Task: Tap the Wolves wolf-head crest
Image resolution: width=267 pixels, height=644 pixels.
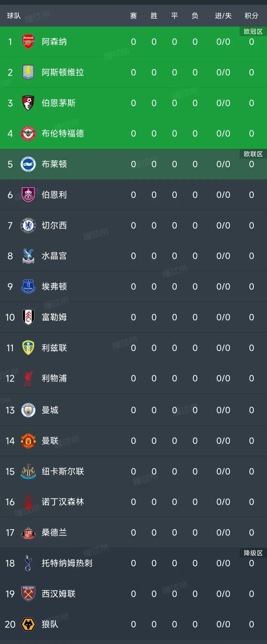Action: 28,624
